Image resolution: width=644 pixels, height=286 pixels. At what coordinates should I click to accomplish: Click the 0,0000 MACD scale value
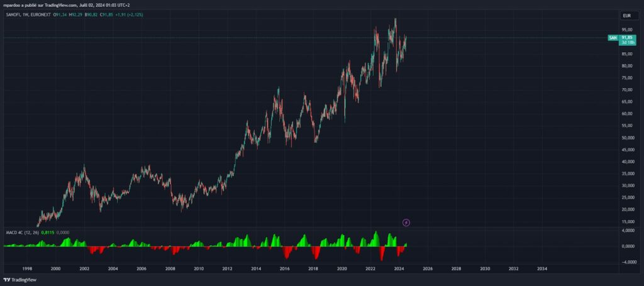[627, 246]
